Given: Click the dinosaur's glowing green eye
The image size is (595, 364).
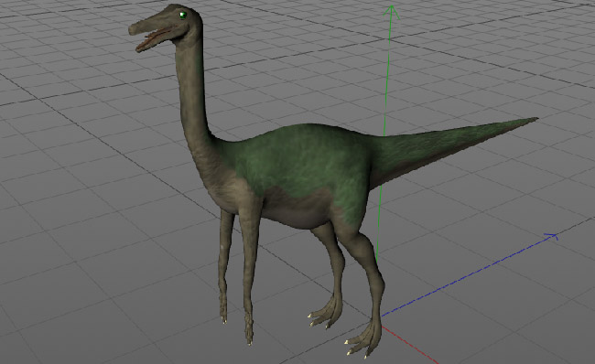Looking at the screenshot, I should tap(182, 16).
